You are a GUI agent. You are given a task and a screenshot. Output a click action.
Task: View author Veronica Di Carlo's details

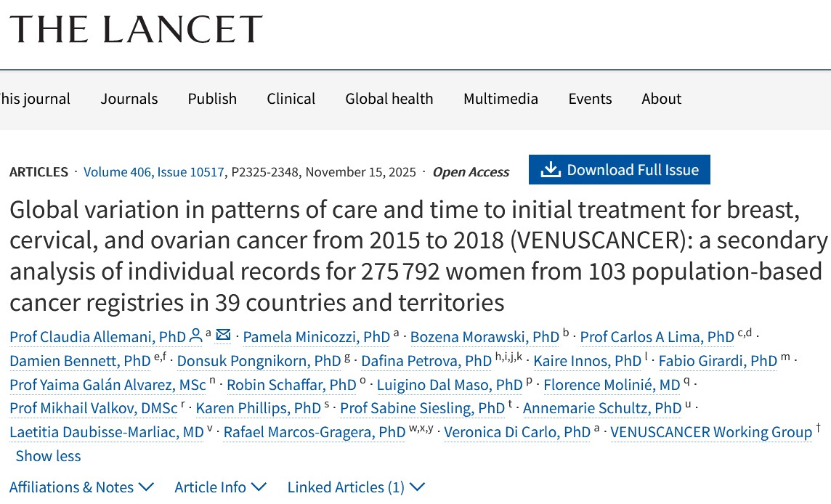(x=517, y=432)
